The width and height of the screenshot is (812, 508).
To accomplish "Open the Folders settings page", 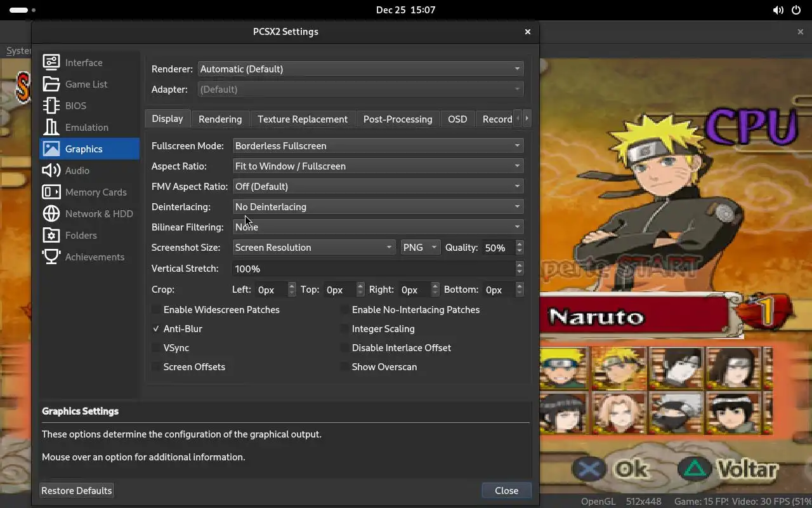I will [89, 235].
